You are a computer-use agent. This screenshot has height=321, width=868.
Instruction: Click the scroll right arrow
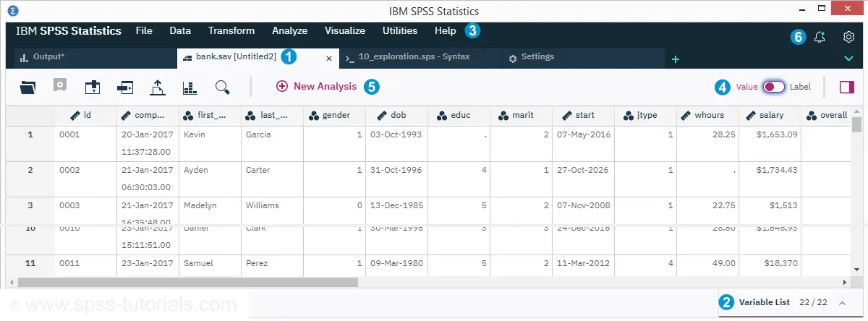tap(844, 282)
